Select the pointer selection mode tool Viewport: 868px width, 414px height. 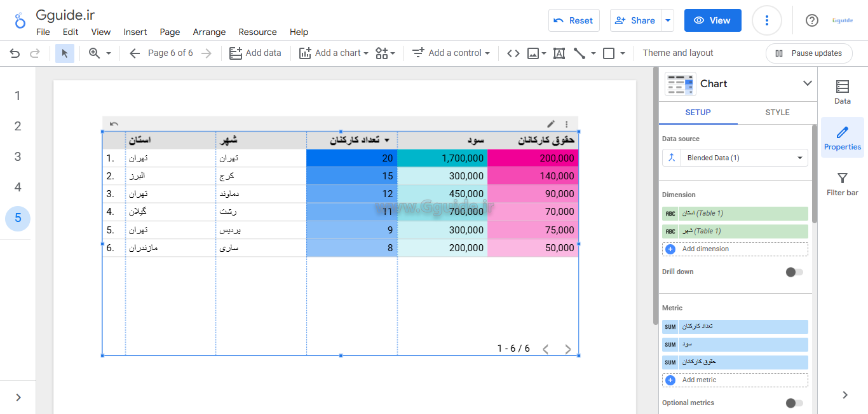click(65, 53)
